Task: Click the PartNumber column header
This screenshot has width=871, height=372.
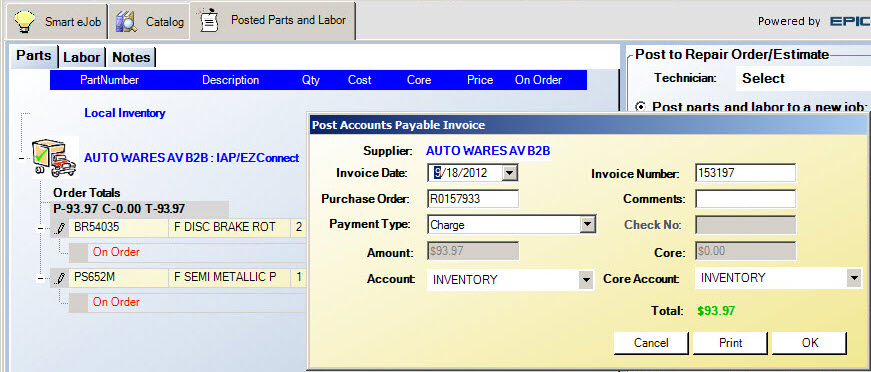Action: (109, 80)
